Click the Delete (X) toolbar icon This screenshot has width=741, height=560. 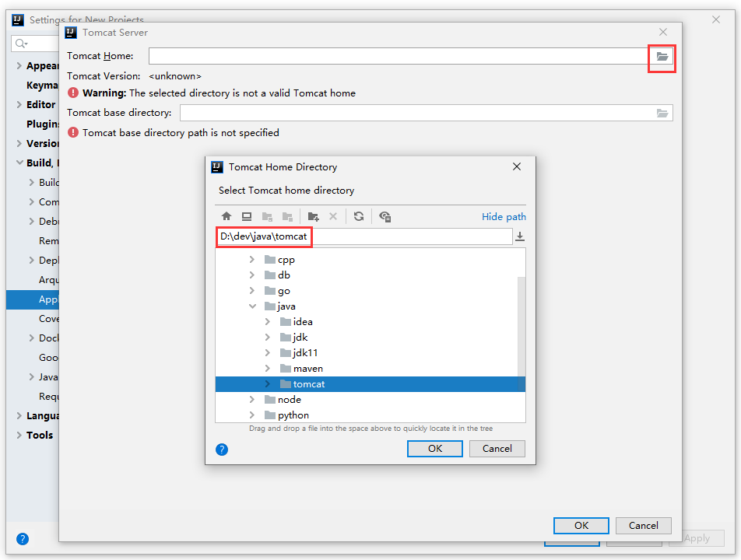click(333, 216)
